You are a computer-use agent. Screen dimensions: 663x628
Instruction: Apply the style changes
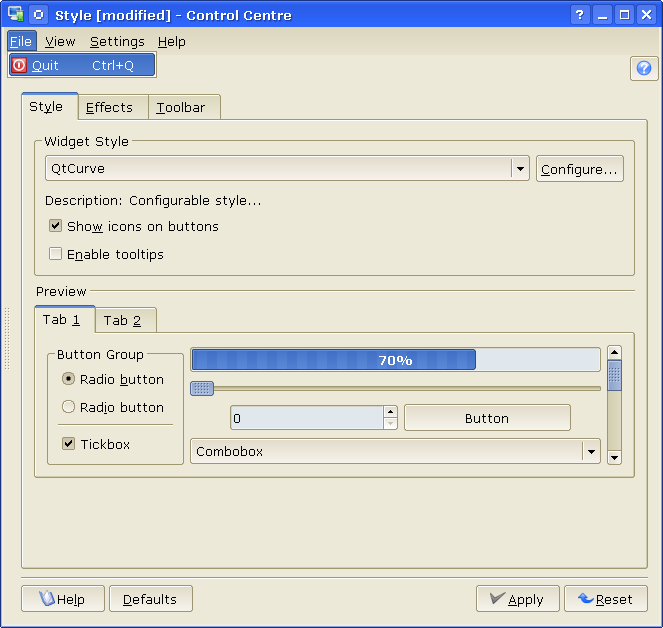coord(518,598)
